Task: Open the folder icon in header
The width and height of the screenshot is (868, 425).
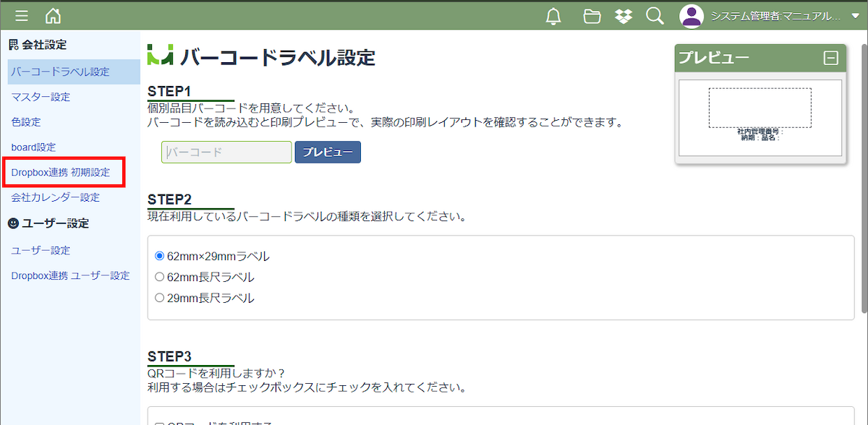Action: tap(592, 16)
